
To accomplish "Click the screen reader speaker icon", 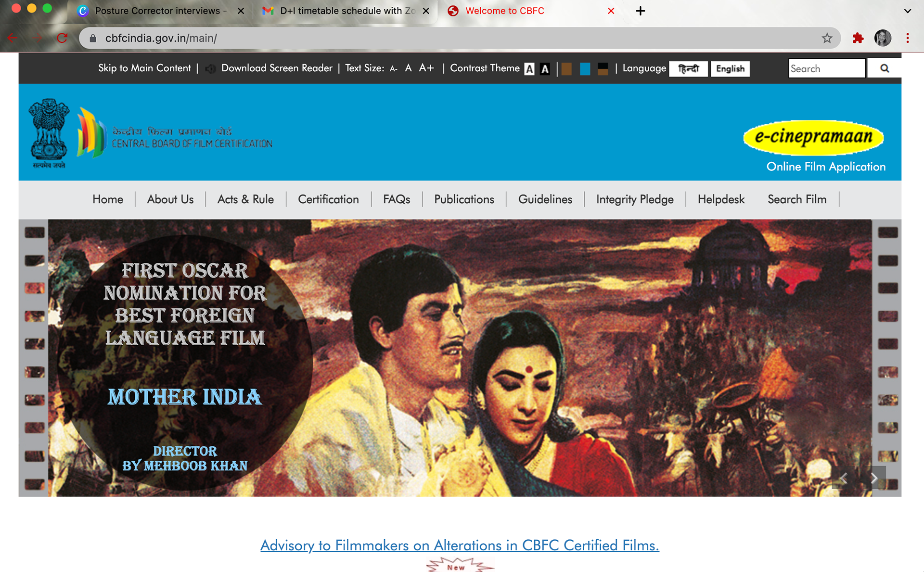I will click(210, 69).
